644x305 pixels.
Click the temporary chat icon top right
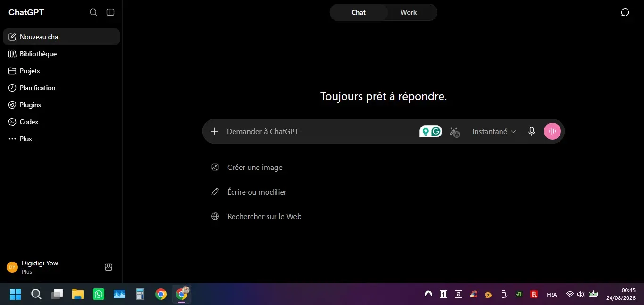click(625, 12)
